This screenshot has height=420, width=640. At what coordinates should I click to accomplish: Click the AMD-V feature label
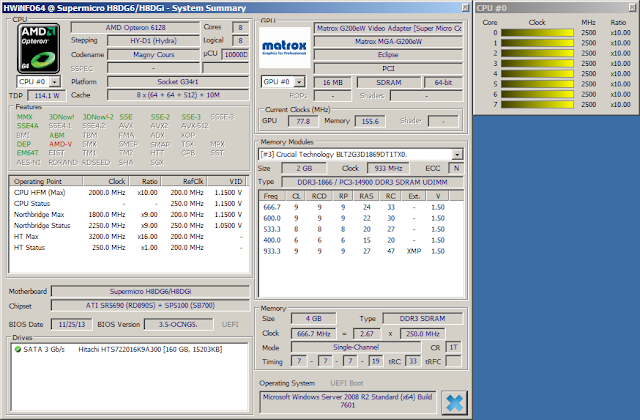(x=60, y=144)
